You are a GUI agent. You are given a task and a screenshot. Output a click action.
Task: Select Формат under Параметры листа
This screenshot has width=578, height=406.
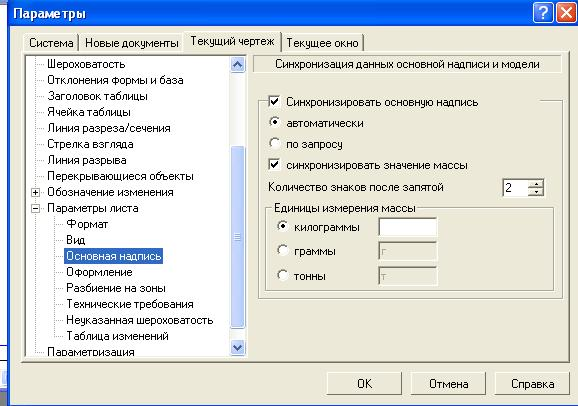click(87, 224)
